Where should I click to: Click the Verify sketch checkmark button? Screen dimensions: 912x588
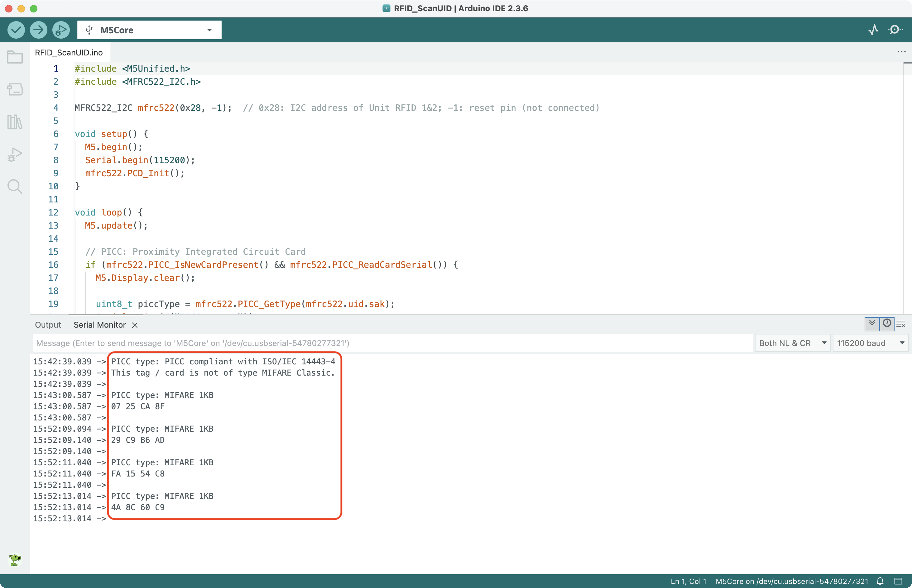(16, 30)
